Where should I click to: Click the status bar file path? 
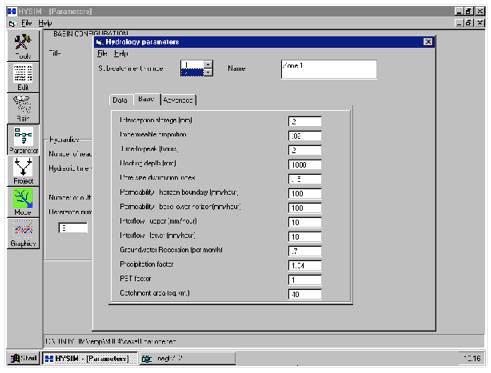point(111,341)
